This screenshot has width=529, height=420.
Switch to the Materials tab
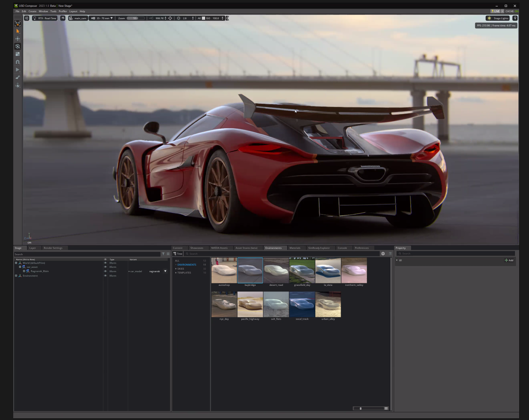click(x=294, y=248)
